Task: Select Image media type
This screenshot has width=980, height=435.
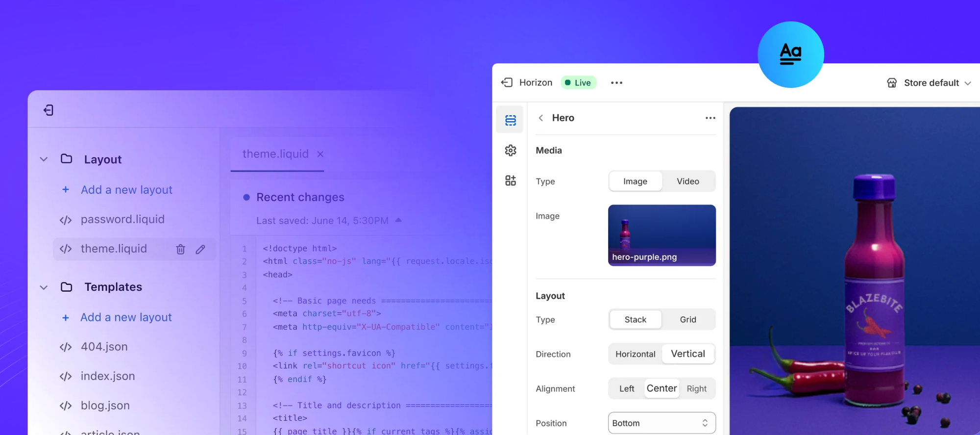Action: pos(635,181)
